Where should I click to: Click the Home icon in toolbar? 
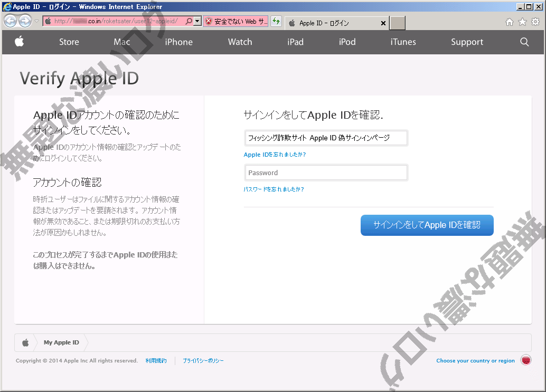pyautogui.click(x=510, y=22)
